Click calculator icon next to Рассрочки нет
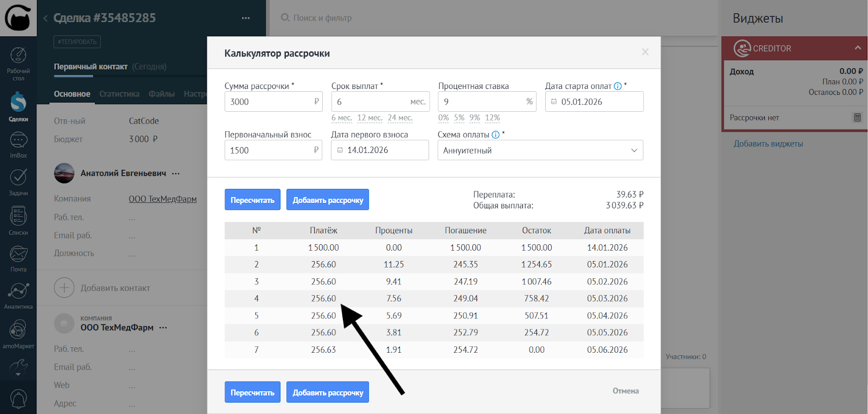Screen dimensions: 868x414 [x=857, y=118]
